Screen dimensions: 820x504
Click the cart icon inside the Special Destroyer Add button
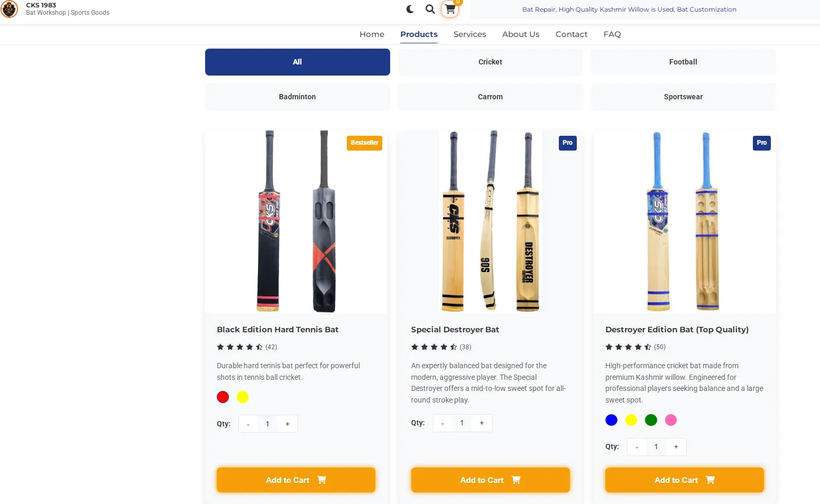517,480
